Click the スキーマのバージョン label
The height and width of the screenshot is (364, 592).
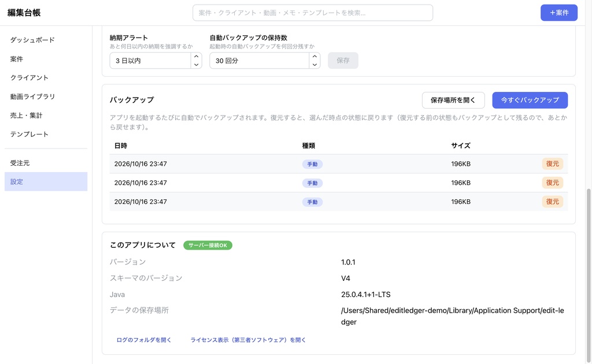[x=146, y=278]
